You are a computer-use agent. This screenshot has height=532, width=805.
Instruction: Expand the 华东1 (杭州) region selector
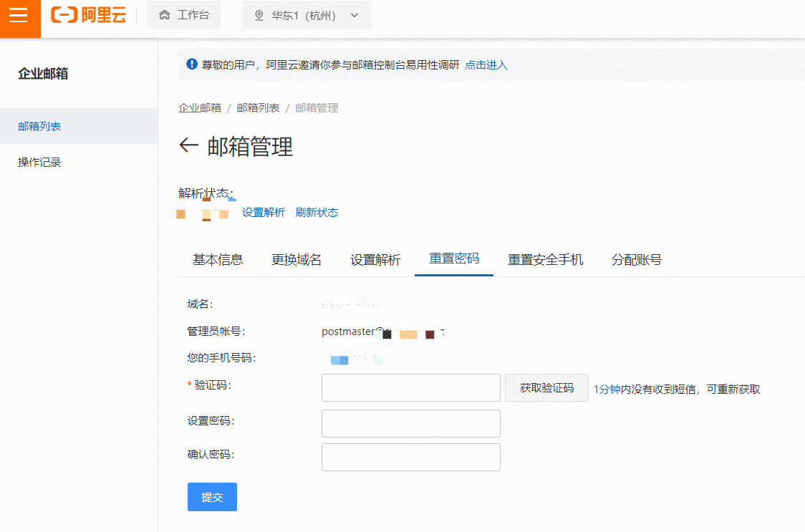coord(307,15)
